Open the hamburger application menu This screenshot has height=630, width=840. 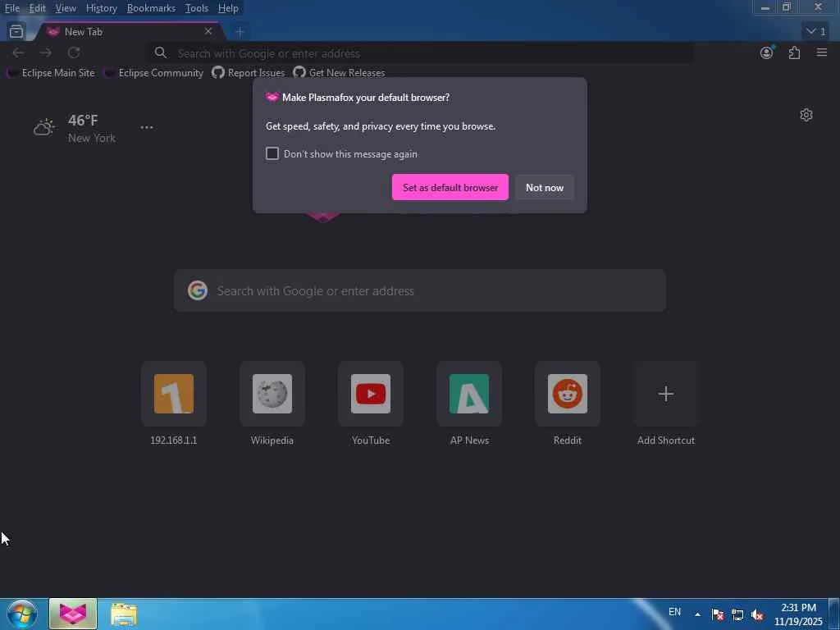pos(822,52)
